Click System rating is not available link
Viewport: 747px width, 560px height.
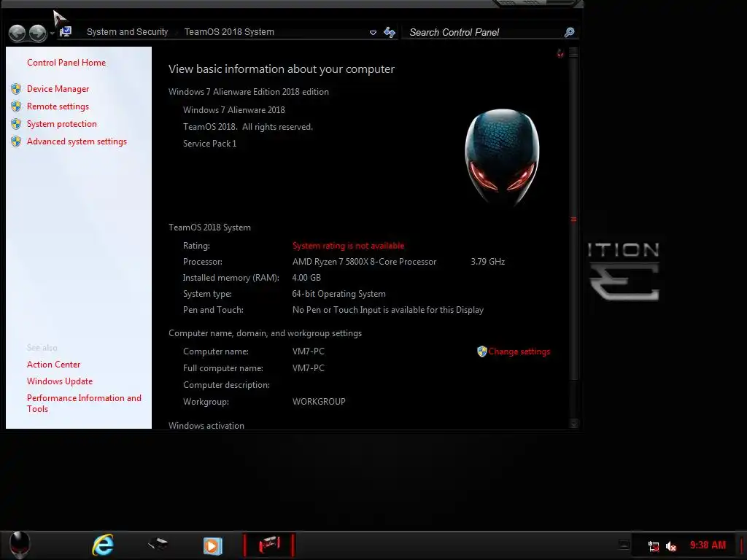348,246
